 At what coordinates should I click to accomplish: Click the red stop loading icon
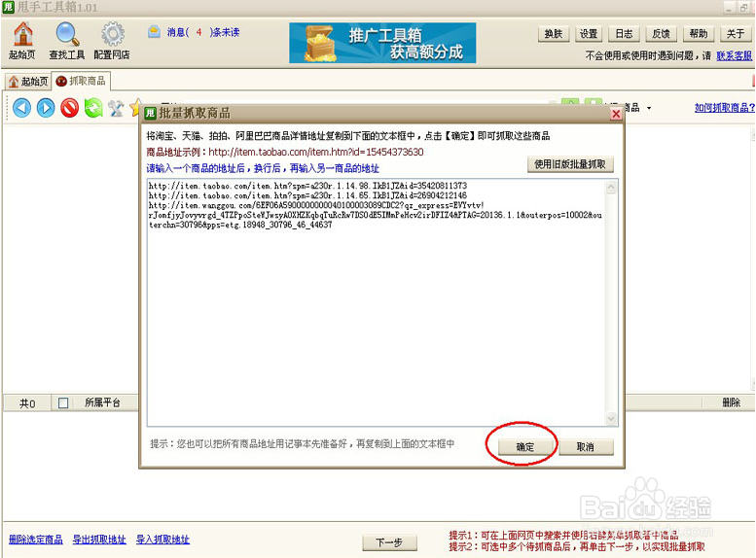[70, 108]
